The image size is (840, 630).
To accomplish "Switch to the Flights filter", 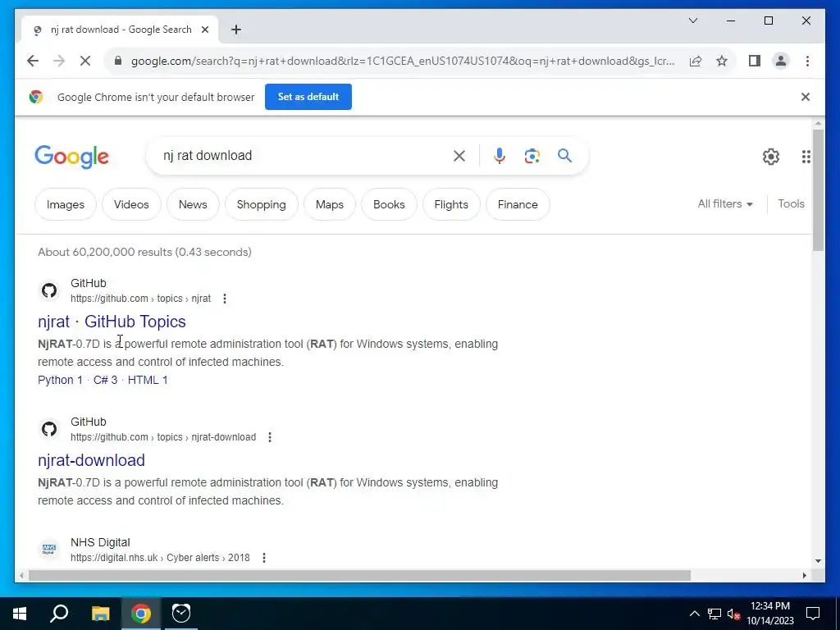I will point(451,204).
